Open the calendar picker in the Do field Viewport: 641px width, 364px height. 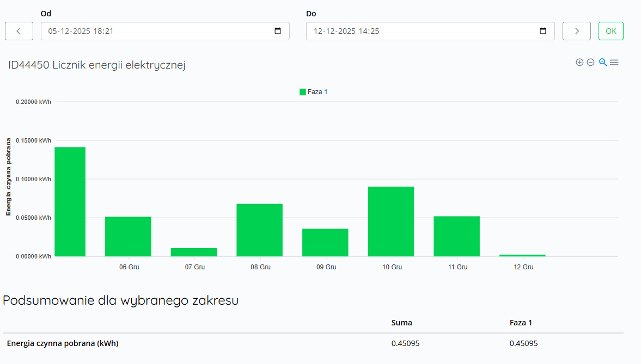point(543,31)
